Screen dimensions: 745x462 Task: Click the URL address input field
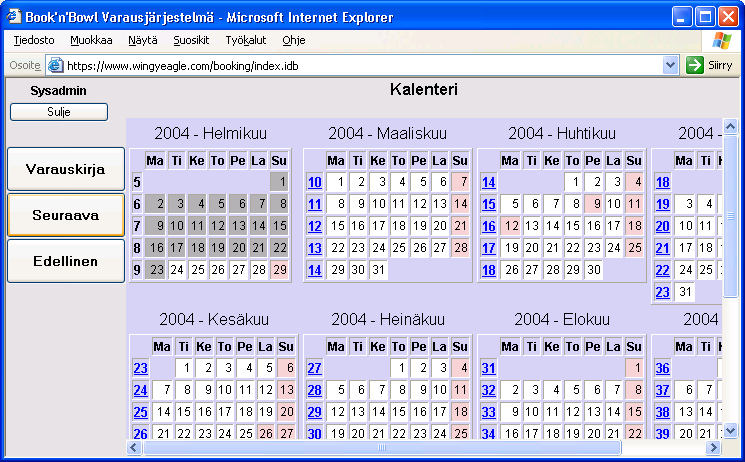point(360,65)
